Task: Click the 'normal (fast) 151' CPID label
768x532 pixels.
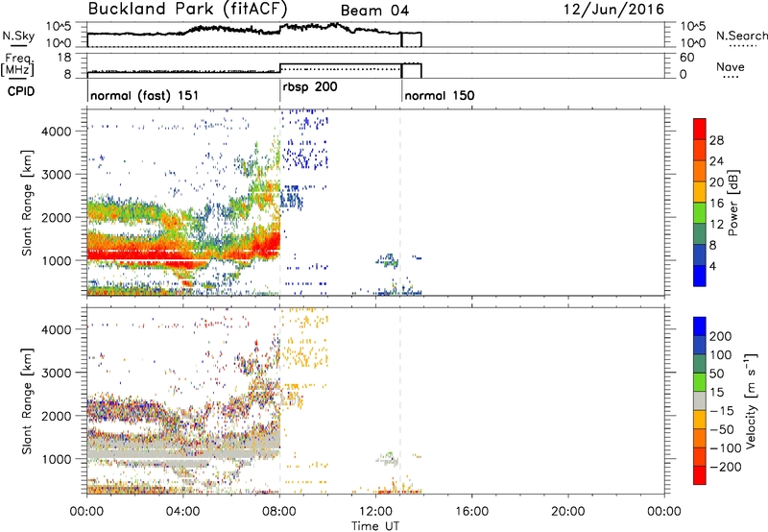Action: pos(145,95)
